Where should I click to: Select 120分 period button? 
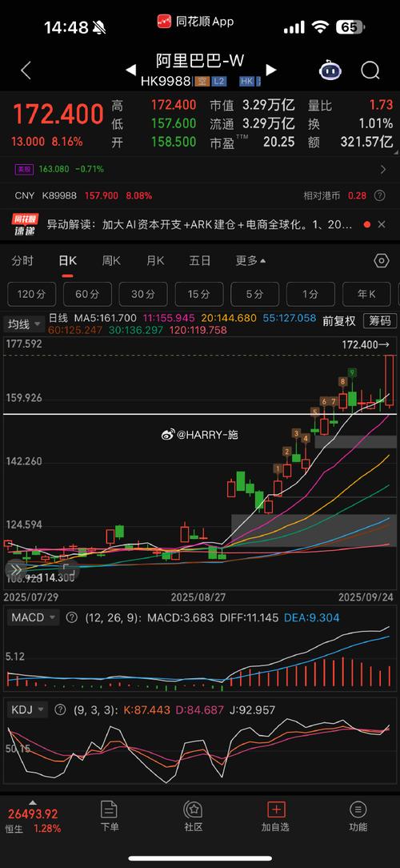[31, 295]
